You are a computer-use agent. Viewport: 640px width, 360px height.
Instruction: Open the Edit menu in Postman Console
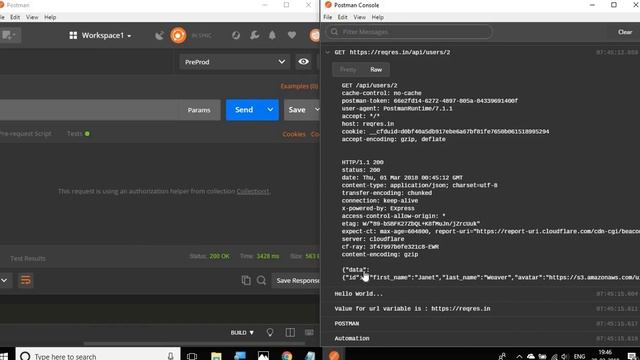click(x=342, y=17)
